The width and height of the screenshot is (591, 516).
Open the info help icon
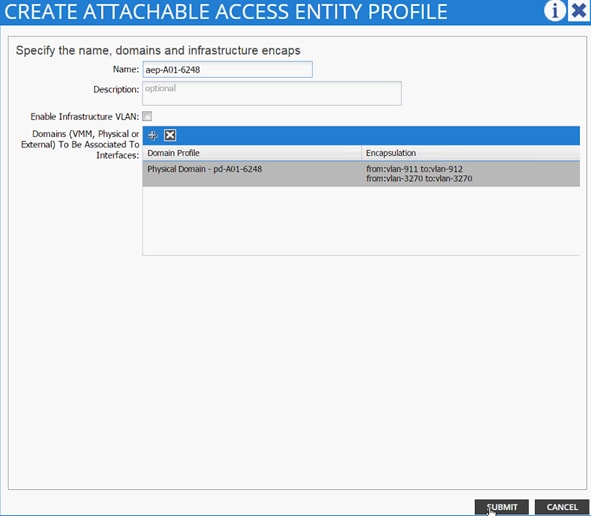point(554,11)
